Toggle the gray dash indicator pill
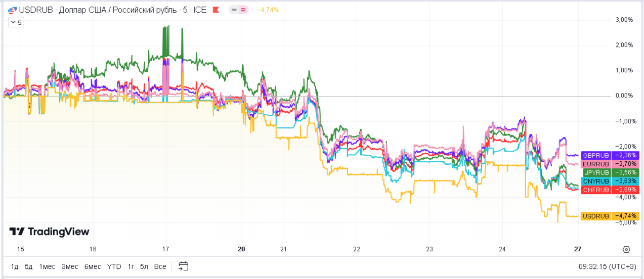The height and width of the screenshot is (279, 644). pyautogui.click(x=234, y=10)
